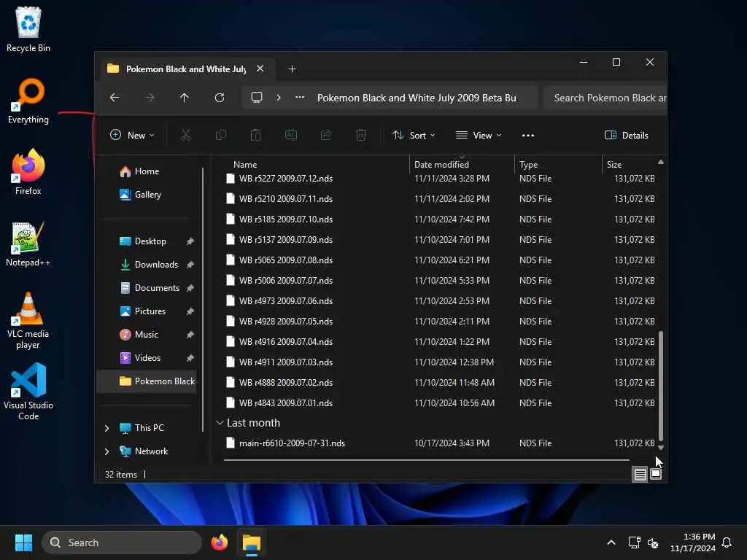Go back in File Explorer
This screenshot has width=747, height=560.
[x=115, y=98]
